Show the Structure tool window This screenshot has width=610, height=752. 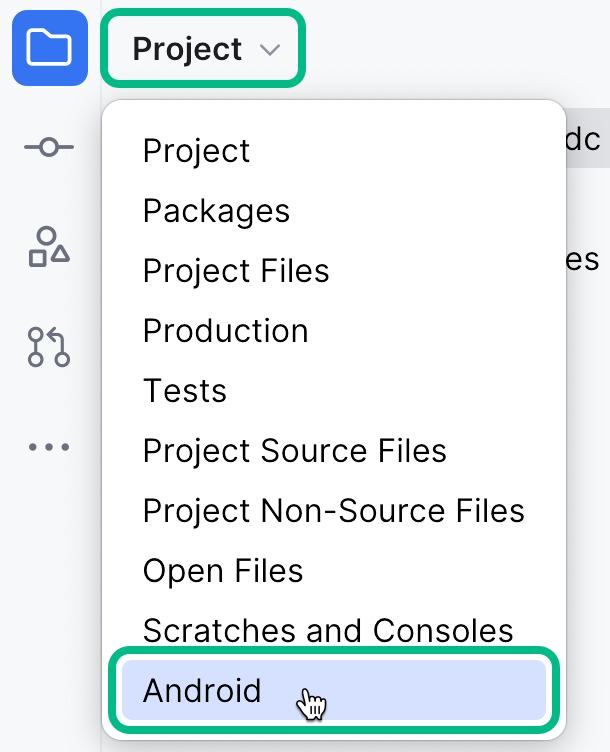click(x=49, y=247)
